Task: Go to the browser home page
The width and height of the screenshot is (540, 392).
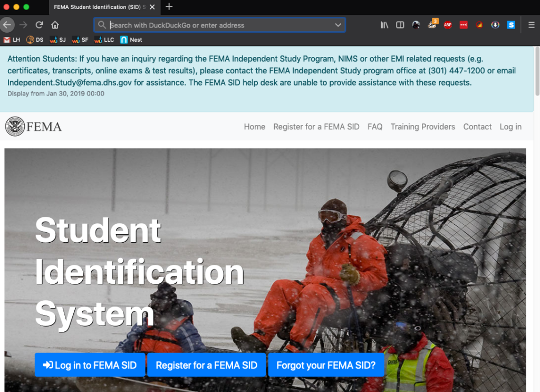Action: click(55, 25)
